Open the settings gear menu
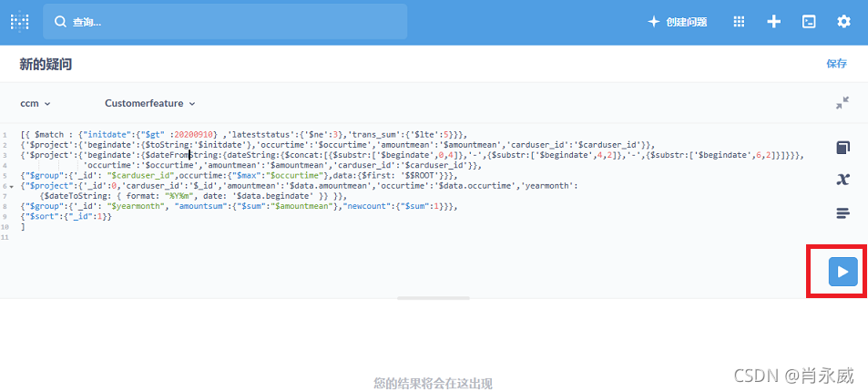This screenshot has width=868, height=392. click(x=843, y=22)
